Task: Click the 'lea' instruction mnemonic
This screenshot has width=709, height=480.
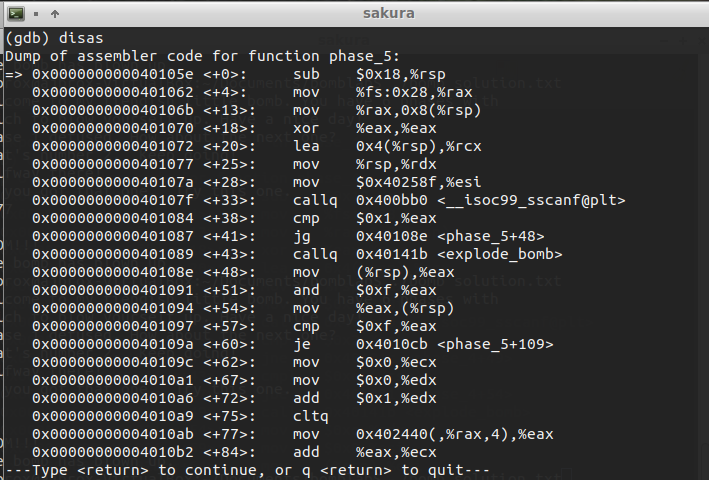Action: 306,146
